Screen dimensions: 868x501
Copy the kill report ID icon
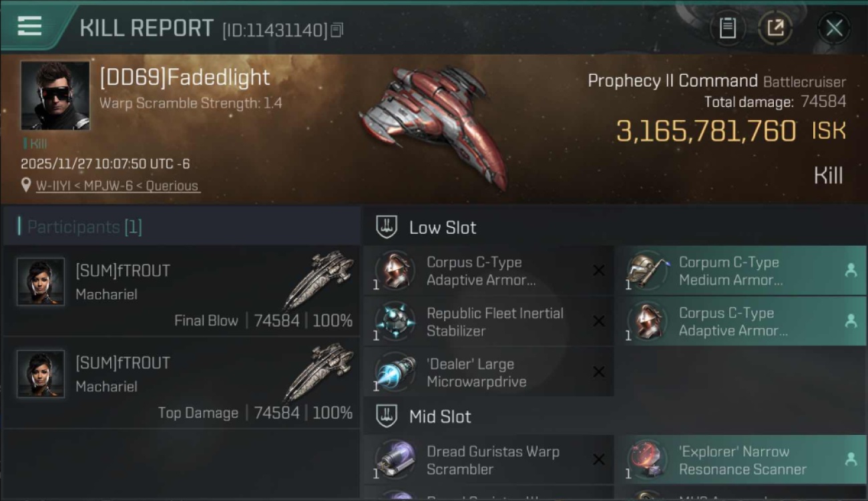click(x=337, y=30)
